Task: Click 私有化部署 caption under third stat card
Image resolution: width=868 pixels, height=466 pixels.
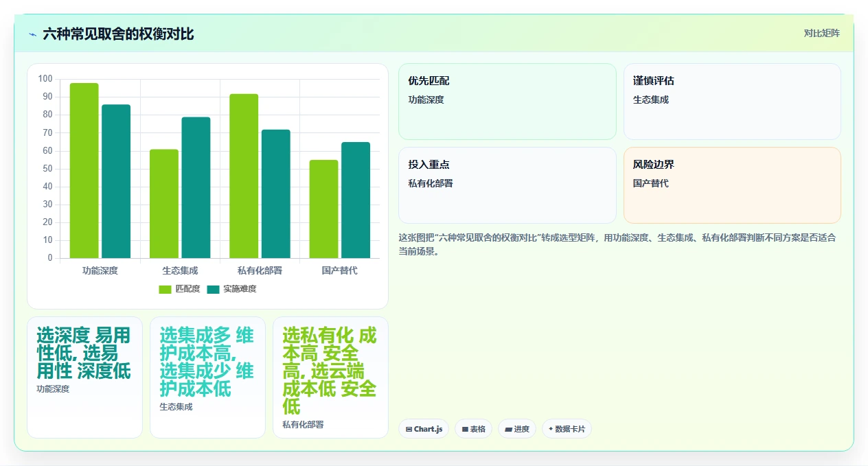Action: click(x=303, y=424)
